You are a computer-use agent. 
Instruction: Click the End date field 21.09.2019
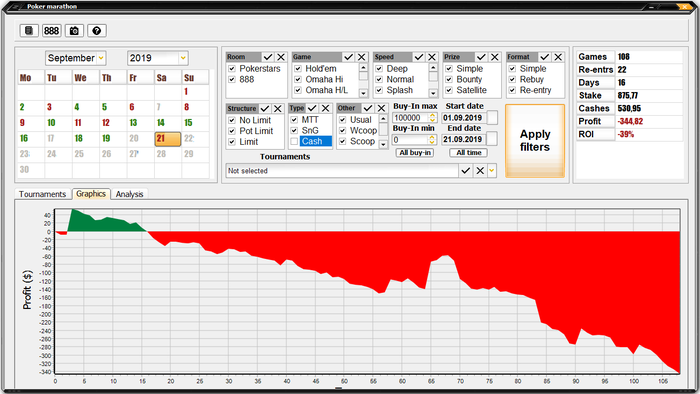point(463,139)
